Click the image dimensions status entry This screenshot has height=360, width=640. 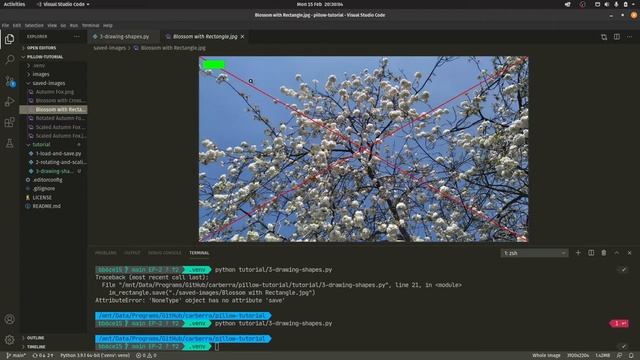coord(578,356)
